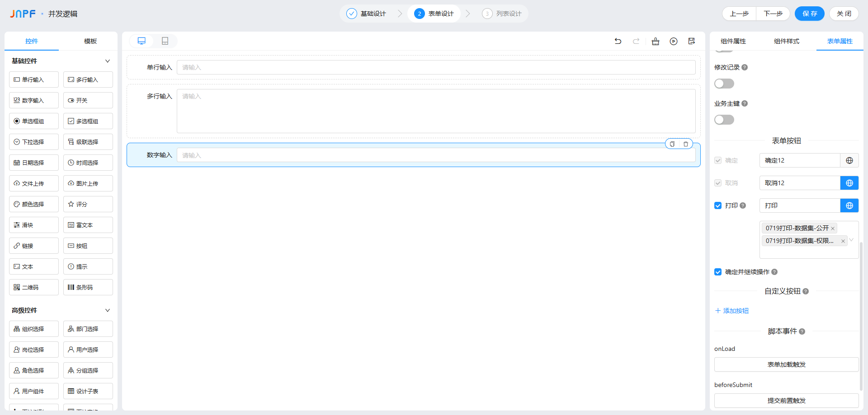868x415 pixels.
Task: Clear the form canvas with broom icon
Action: (x=656, y=41)
